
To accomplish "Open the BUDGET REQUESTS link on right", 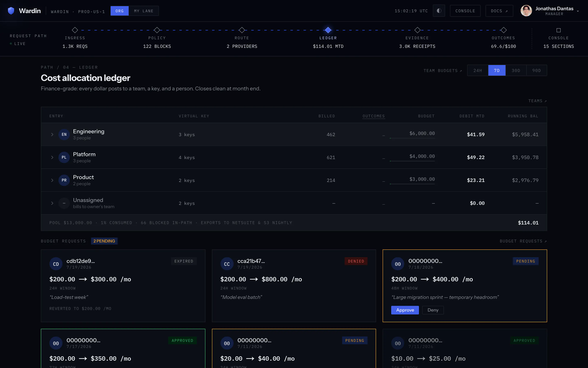I will tap(523, 241).
